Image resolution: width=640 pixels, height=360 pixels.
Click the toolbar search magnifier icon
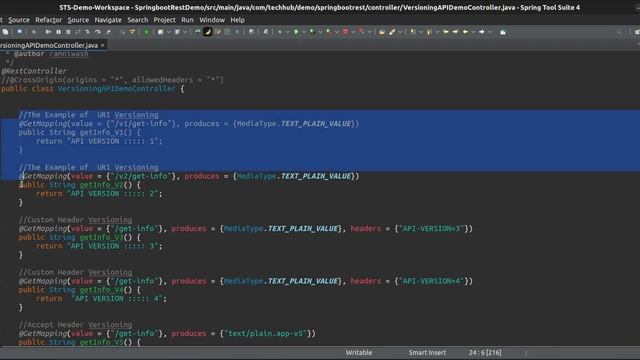pyautogui.click(x=619, y=32)
